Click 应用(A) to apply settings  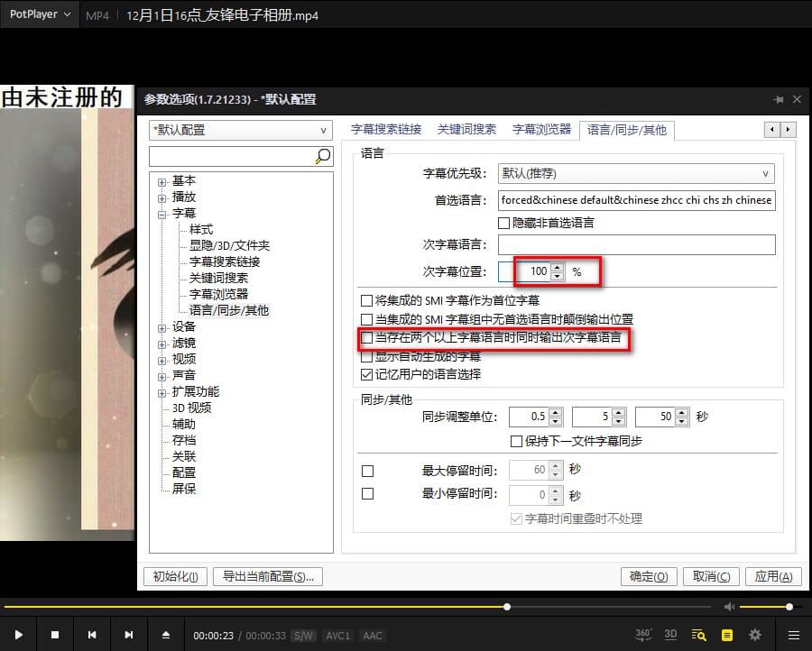(774, 576)
